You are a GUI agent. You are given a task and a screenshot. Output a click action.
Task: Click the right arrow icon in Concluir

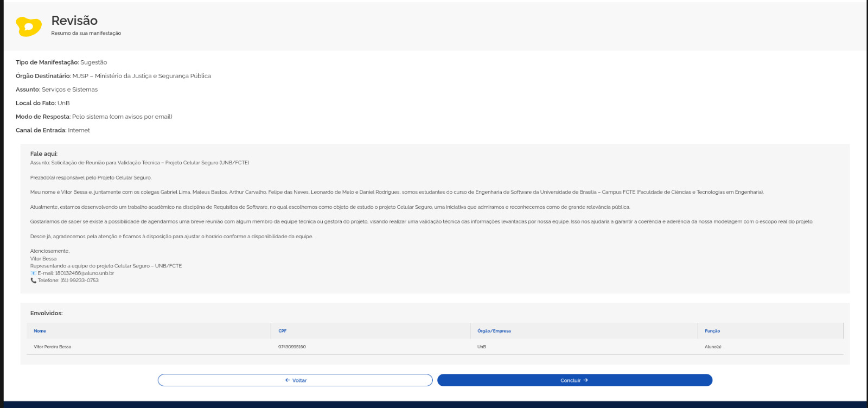[x=585, y=380]
